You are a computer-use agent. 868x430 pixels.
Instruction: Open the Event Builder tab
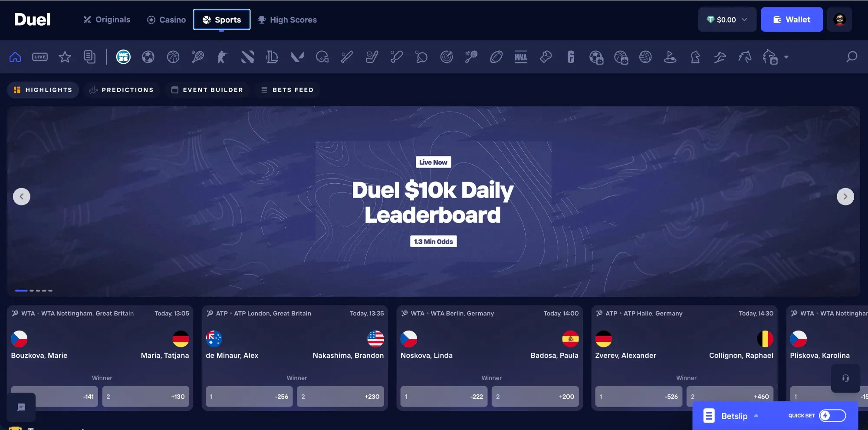click(x=207, y=90)
